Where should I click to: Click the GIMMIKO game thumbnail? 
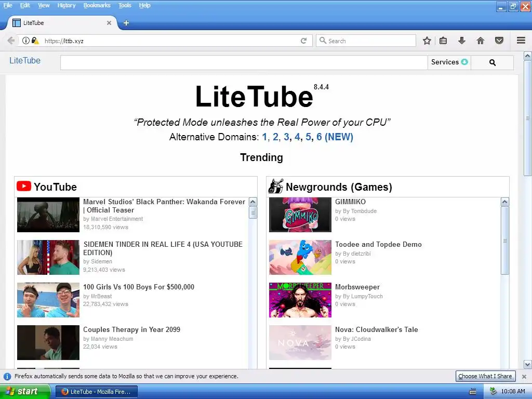300,215
